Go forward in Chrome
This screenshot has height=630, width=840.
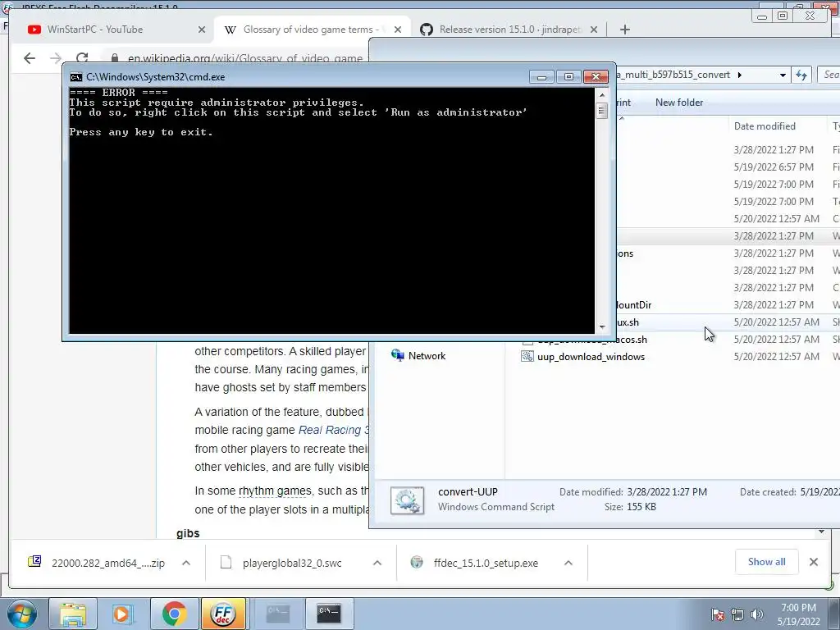(x=55, y=58)
